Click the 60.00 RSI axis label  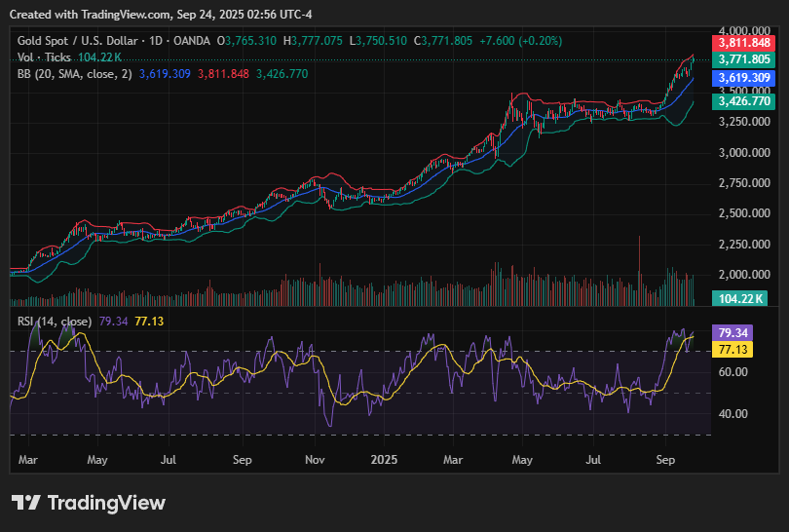click(x=733, y=372)
